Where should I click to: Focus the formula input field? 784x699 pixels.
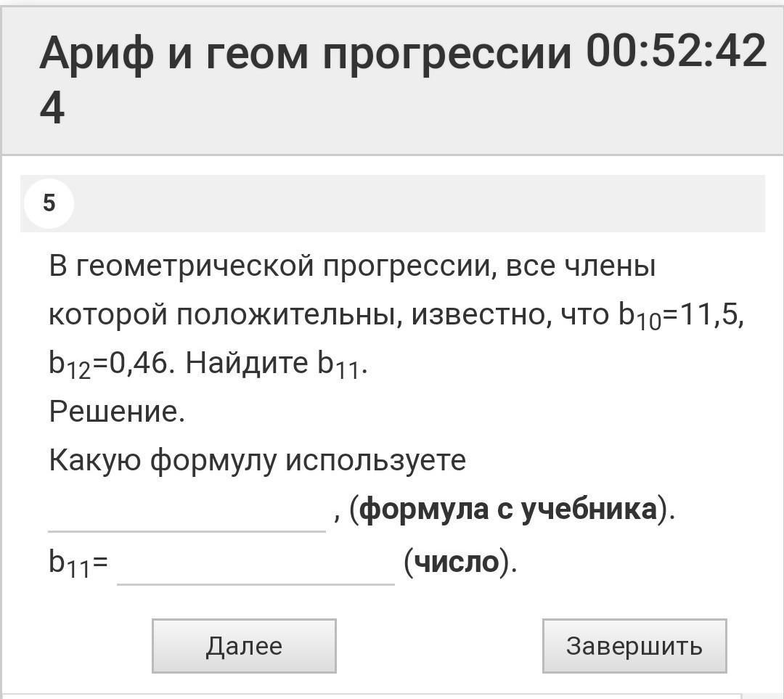187,513
